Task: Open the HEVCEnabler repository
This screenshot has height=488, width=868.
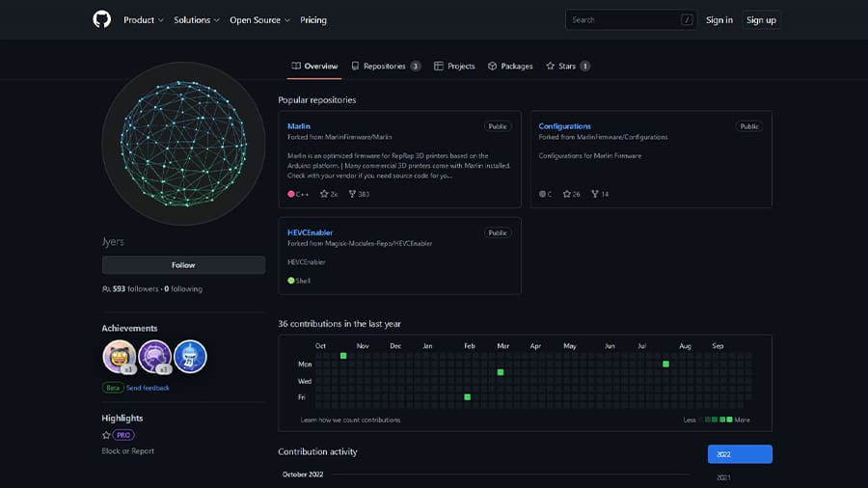Action: tap(310, 232)
